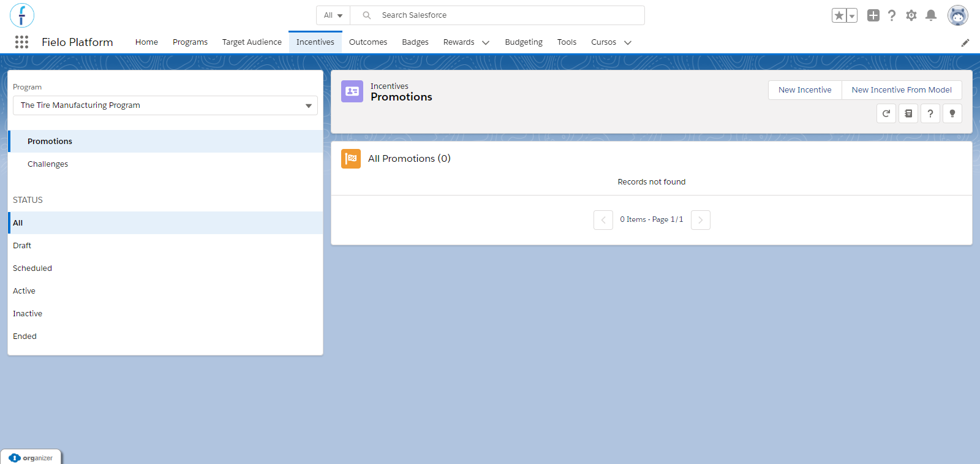The image size is (980, 464).
Task: Open the Programs tab
Action: pyautogui.click(x=190, y=42)
